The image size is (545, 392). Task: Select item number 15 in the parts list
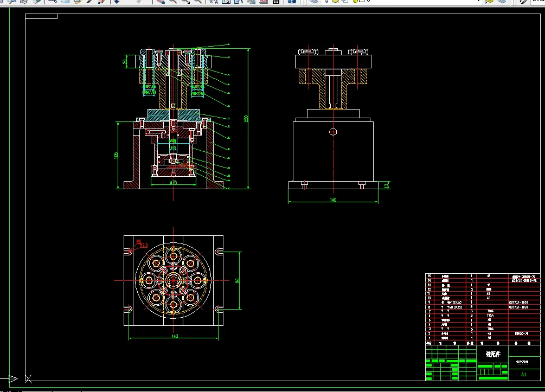click(x=429, y=276)
